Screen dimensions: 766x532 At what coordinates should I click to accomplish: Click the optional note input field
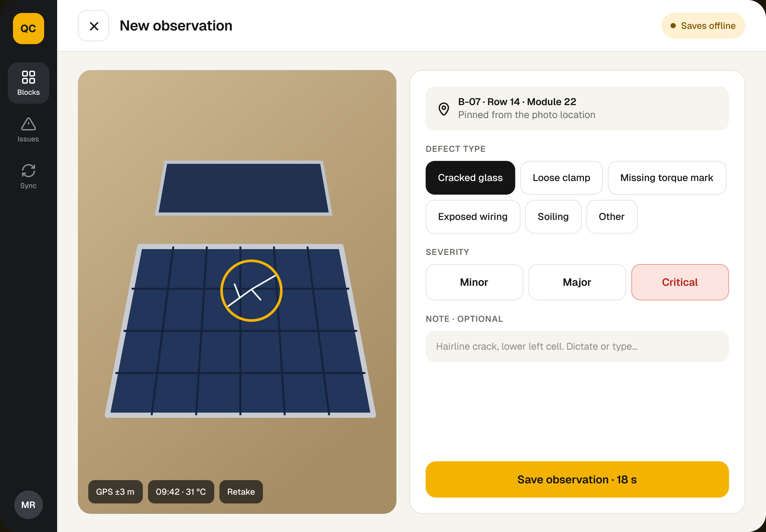coord(577,346)
